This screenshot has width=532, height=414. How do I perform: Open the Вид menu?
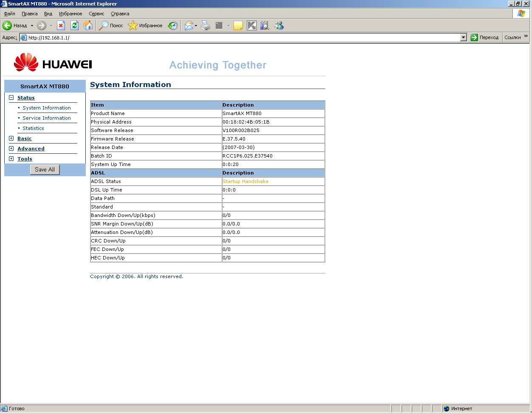point(48,14)
